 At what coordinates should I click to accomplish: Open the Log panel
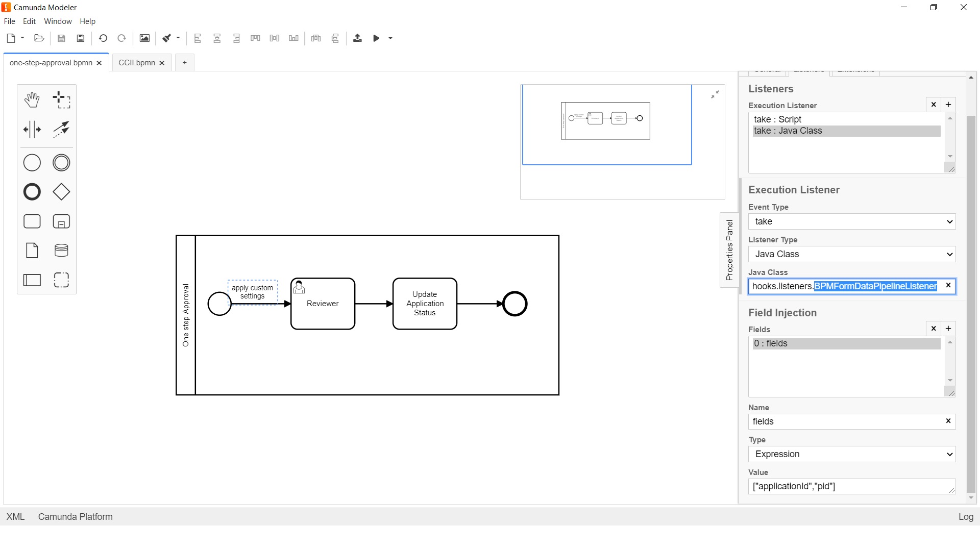[966, 517]
